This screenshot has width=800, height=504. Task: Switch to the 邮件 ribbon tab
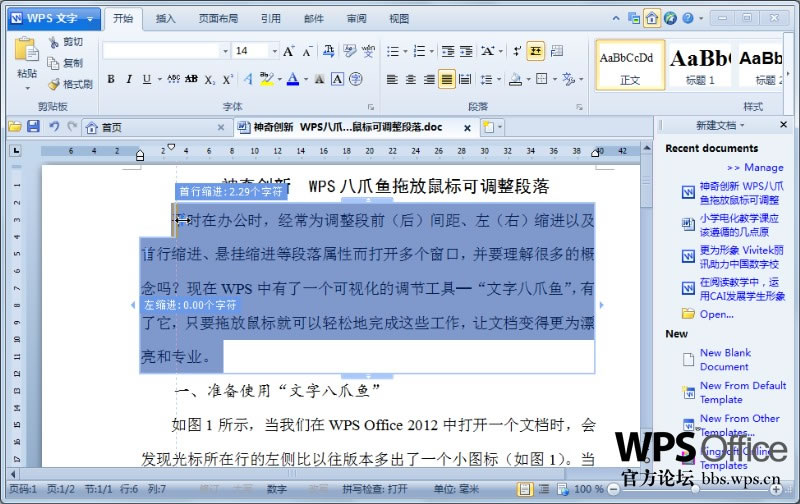314,19
